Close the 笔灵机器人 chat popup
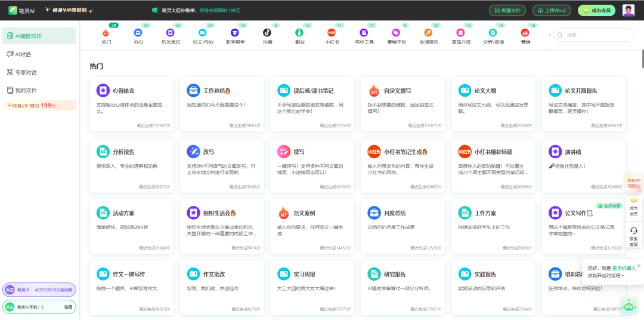Image resolution: width=644 pixels, height=320 pixels. click(x=639, y=265)
